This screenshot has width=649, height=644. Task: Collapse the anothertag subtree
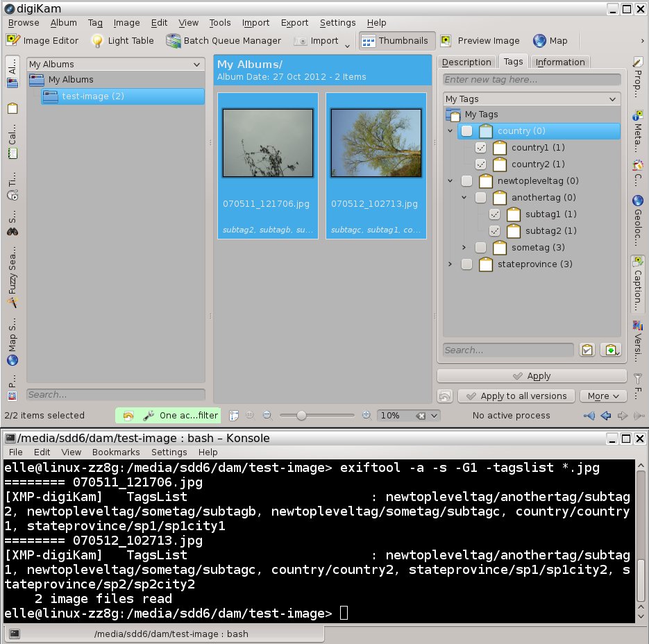pos(464,197)
